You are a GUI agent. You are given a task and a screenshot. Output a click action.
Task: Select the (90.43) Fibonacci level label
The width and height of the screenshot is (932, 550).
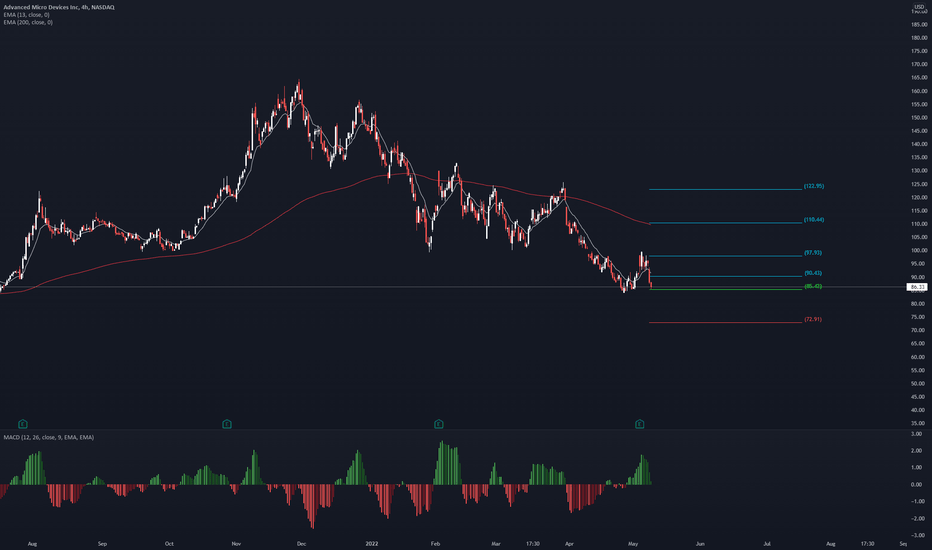pos(813,274)
